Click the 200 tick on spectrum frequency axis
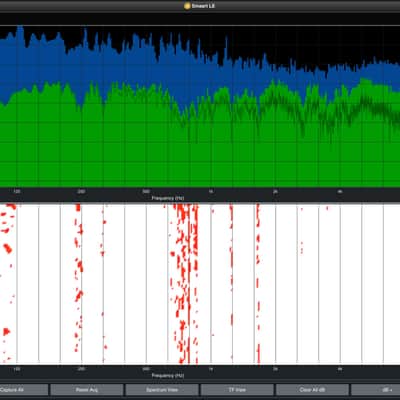Image resolution: width=400 pixels, height=400 pixels. [x=81, y=192]
